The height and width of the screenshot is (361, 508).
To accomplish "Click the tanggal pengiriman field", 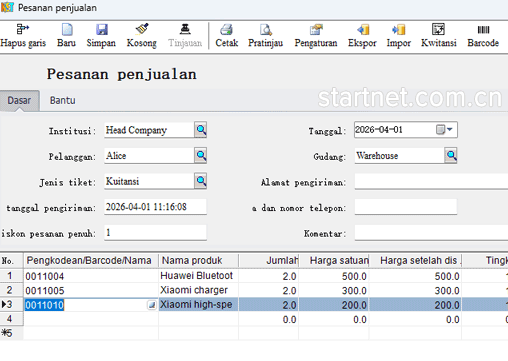I will (x=155, y=207).
